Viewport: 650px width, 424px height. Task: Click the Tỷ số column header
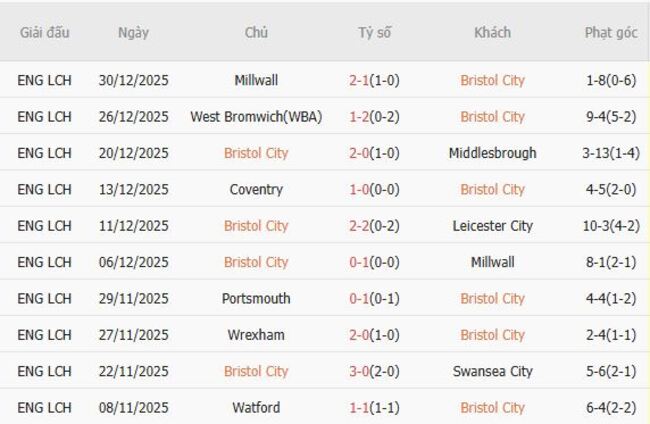pos(375,32)
